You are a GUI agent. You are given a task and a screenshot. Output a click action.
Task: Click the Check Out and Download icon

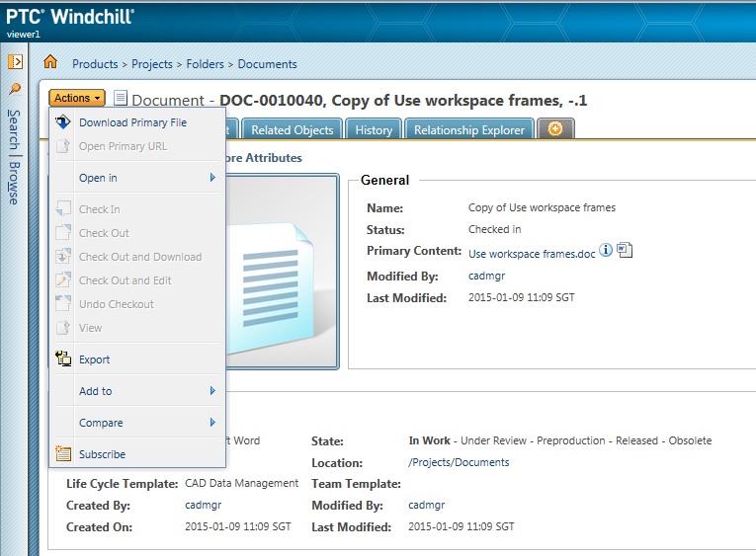point(63,257)
